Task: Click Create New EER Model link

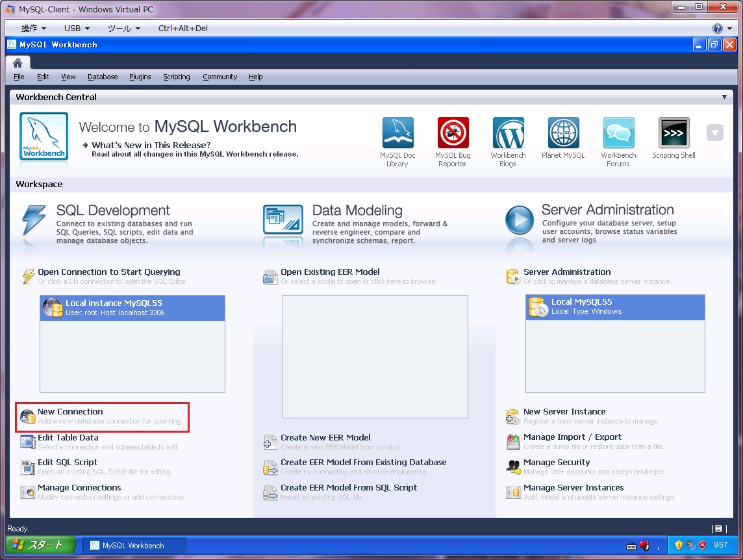Action: [x=325, y=437]
